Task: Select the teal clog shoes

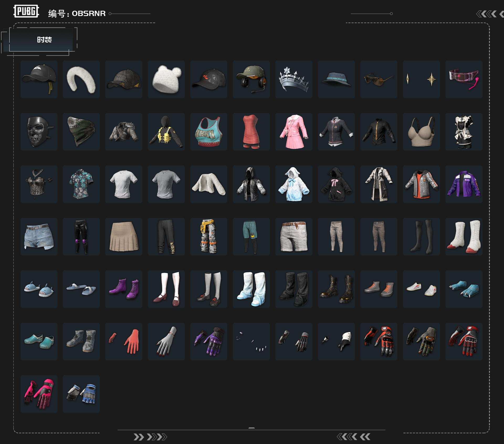Action: (39, 341)
